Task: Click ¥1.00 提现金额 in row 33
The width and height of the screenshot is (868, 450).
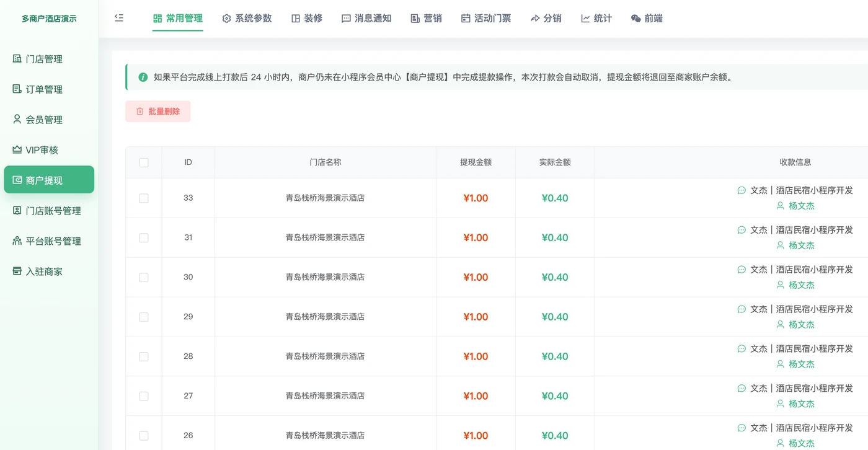Action: 476,198
